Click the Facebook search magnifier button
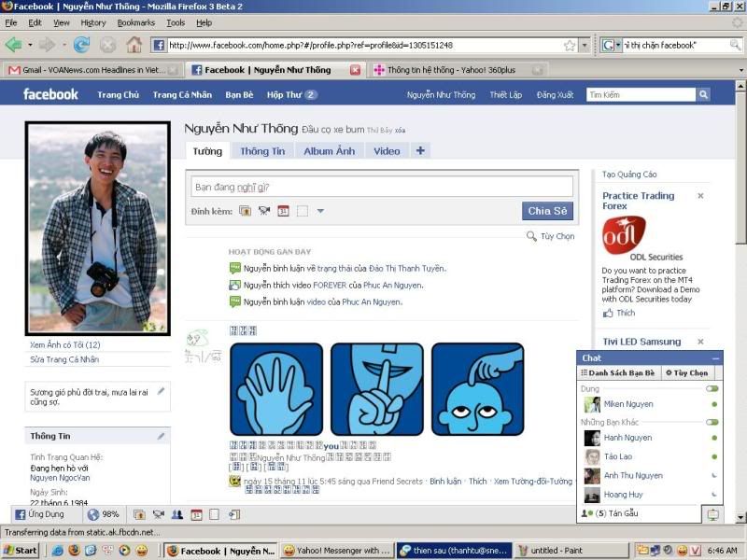747x560 pixels. point(703,95)
